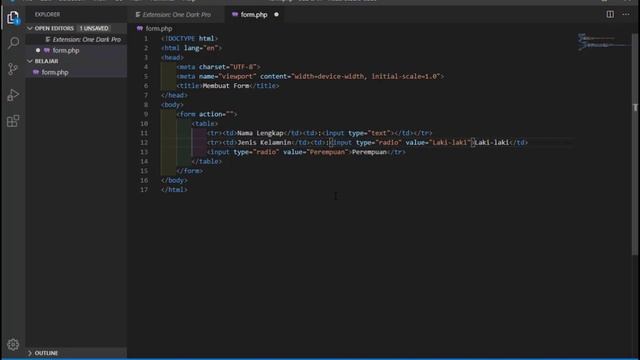Open the Extensions view icon
This screenshot has width=640, height=360.
[x=13, y=121]
